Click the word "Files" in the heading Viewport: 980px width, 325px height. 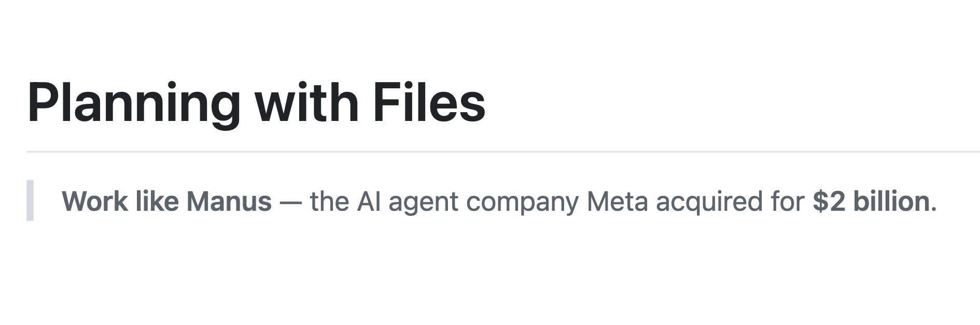[429, 103]
